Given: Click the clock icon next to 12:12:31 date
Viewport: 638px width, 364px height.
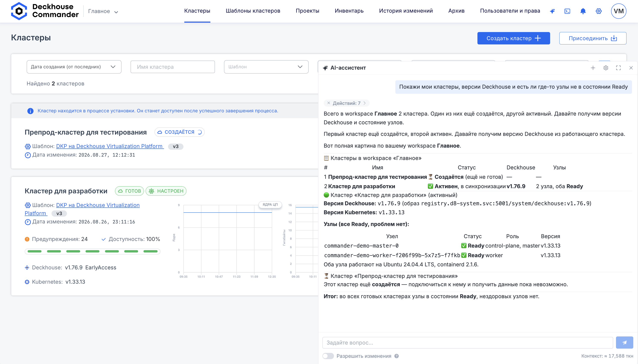Looking at the screenshot, I should (28, 155).
